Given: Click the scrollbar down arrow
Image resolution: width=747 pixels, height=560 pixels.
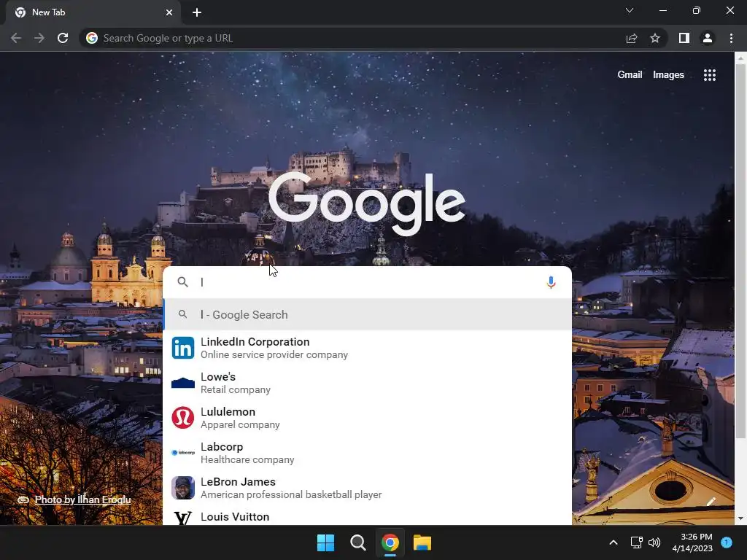Looking at the screenshot, I should [x=740, y=518].
